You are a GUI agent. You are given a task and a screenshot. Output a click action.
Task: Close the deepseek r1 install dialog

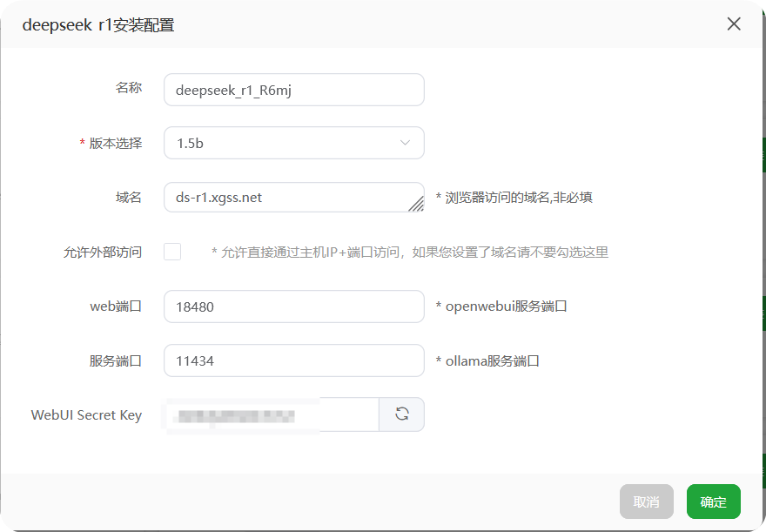point(734,24)
